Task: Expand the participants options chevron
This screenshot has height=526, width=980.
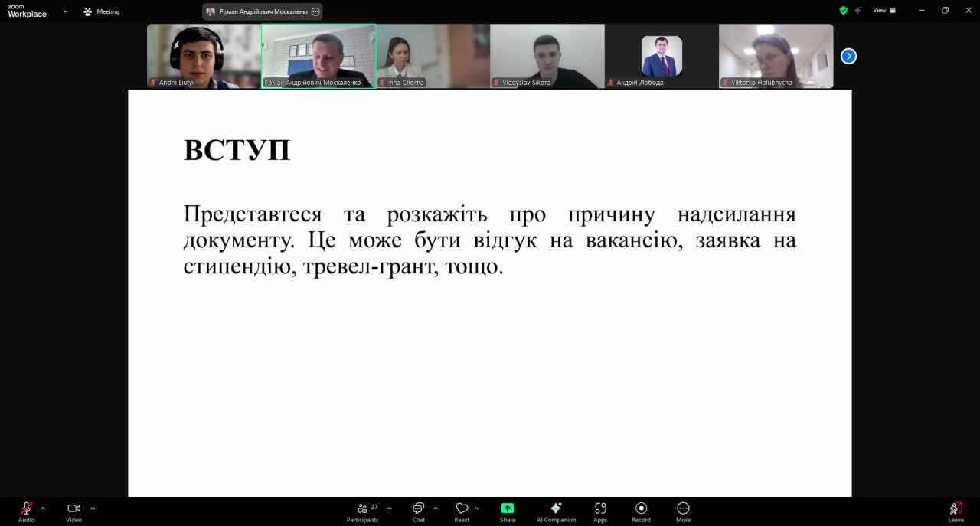Action: click(389, 508)
